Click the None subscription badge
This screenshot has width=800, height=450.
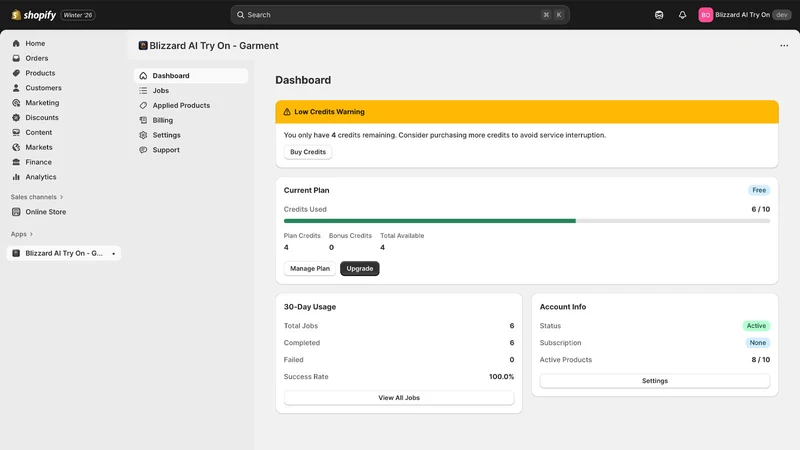[758, 343]
